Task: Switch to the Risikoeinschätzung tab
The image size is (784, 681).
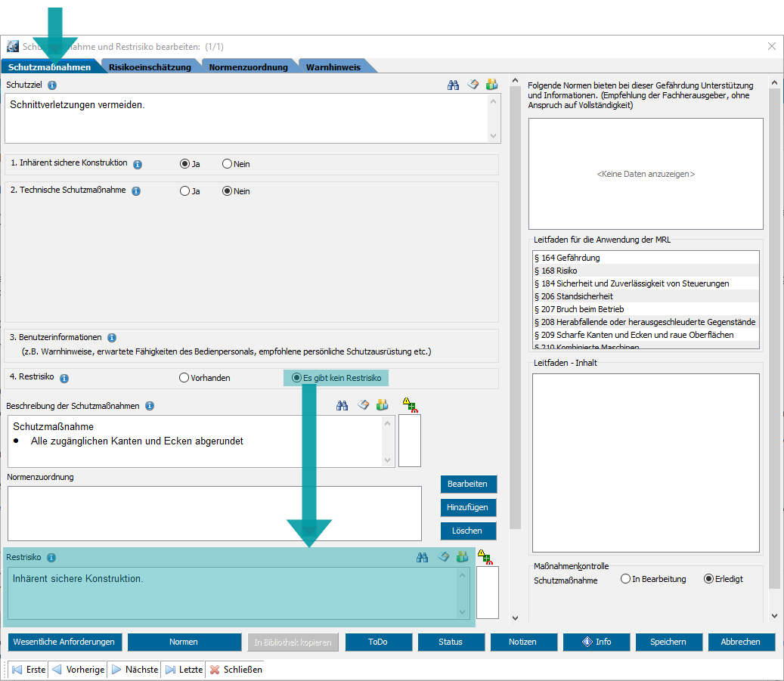Action: 150,67
